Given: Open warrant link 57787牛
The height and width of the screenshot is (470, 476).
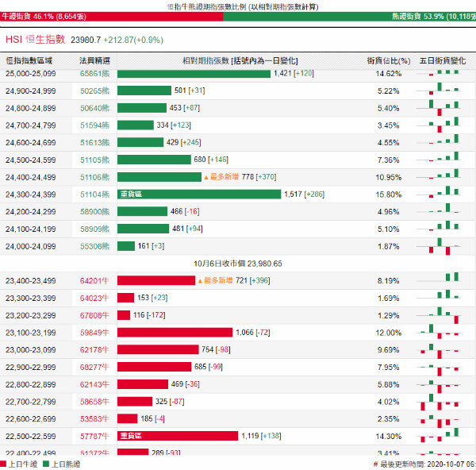Looking at the screenshot, I should (94, 437).
